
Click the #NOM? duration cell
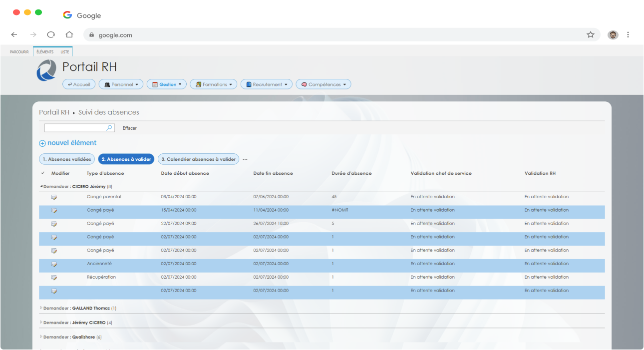[340, 210]
